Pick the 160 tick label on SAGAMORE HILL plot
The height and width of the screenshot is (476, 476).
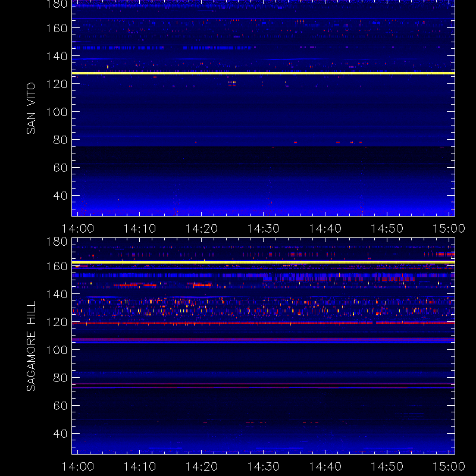click(57, 266)
